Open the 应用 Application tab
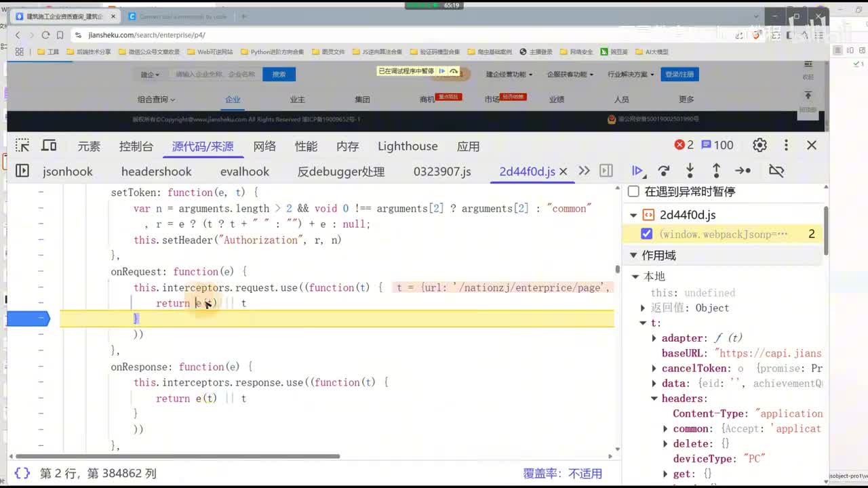The height and width of the screenshot is (488, 868). point(468,146)
